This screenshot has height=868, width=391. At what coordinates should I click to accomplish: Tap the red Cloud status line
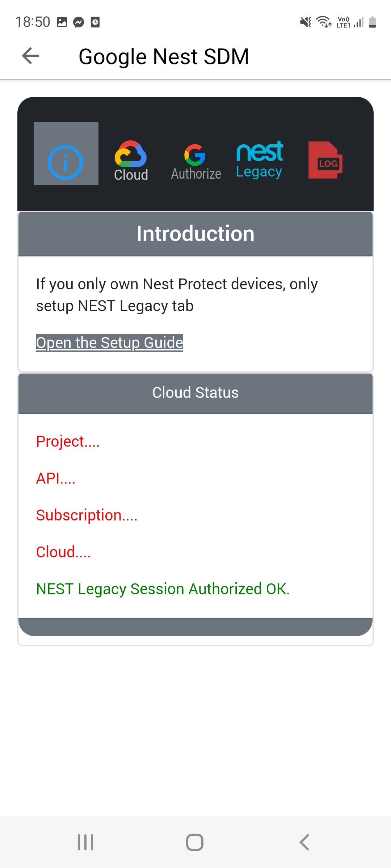[63, 552]
